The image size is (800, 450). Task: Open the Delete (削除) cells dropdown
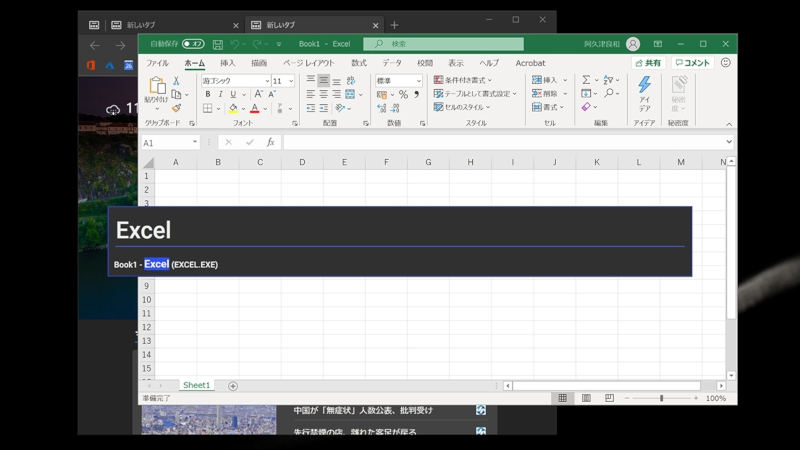565,94
